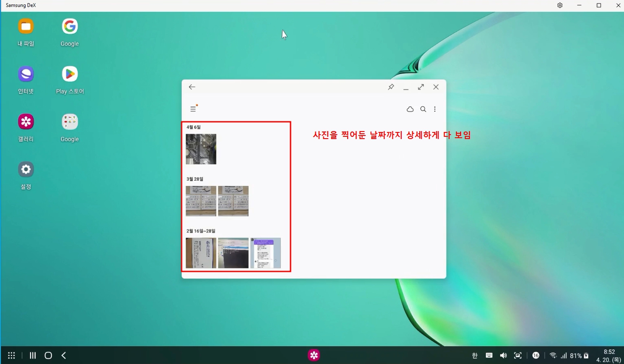This screenshot has height=364, width=624.
Task: Open the 4월 6일 photo thumbnail
Action: [x=201, y=149]
